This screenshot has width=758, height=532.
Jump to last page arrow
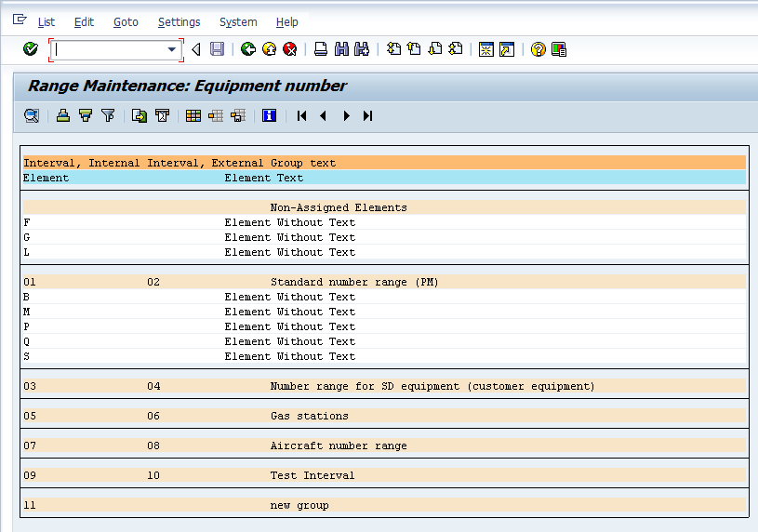click(368, 115)
